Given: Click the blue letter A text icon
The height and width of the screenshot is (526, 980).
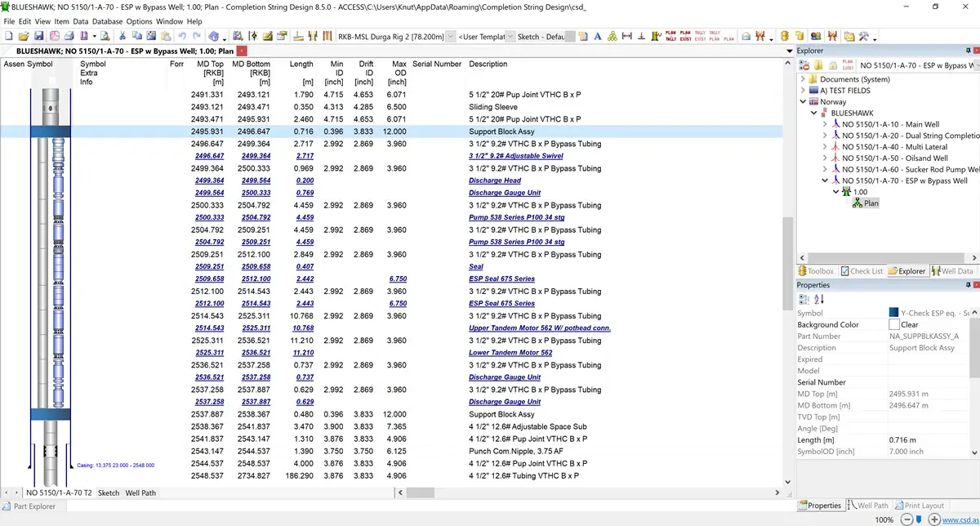Looking at the screenshot, I should (x=598, y=37).
